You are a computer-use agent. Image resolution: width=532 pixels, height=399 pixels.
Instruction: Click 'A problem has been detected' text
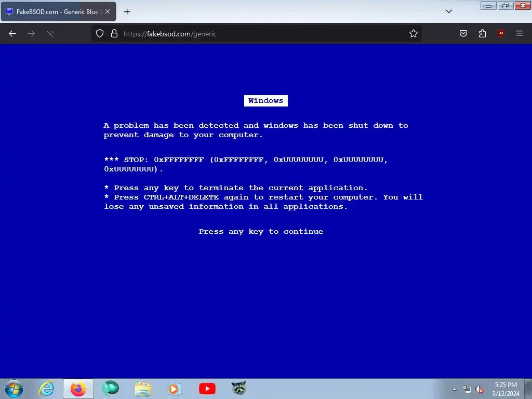point(256,130)
